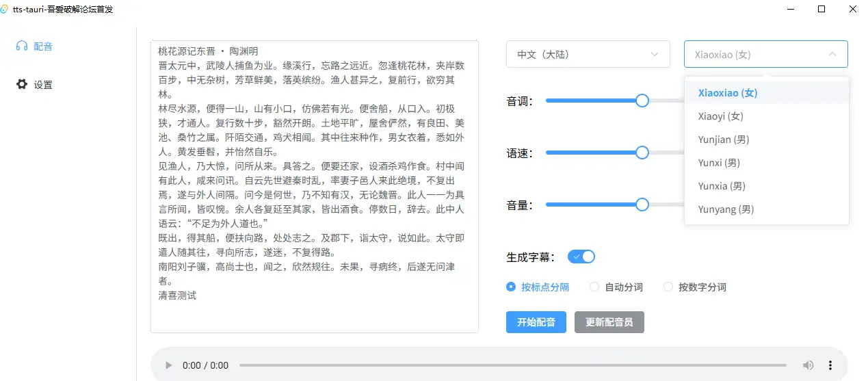Click the 开始配音 button
868x381 pixels.
coord(536,322)
